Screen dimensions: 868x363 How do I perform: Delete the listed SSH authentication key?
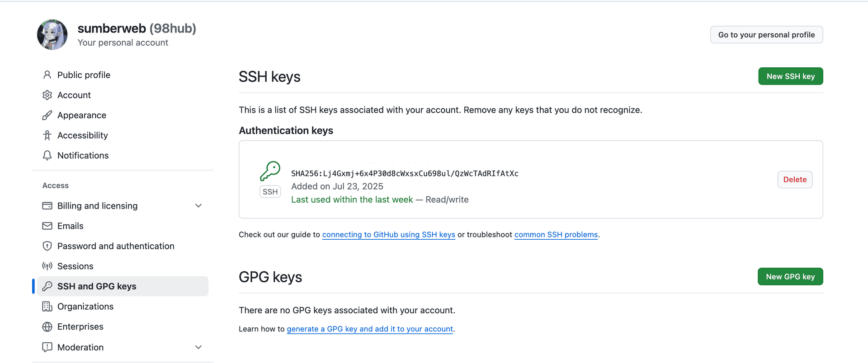[x=794, y=179]
